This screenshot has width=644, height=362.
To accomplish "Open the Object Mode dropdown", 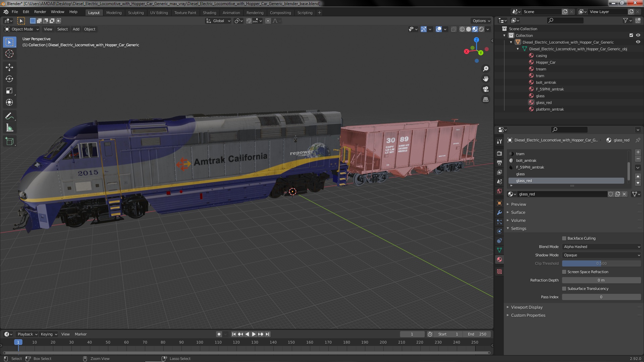I will tap(22, 29).
